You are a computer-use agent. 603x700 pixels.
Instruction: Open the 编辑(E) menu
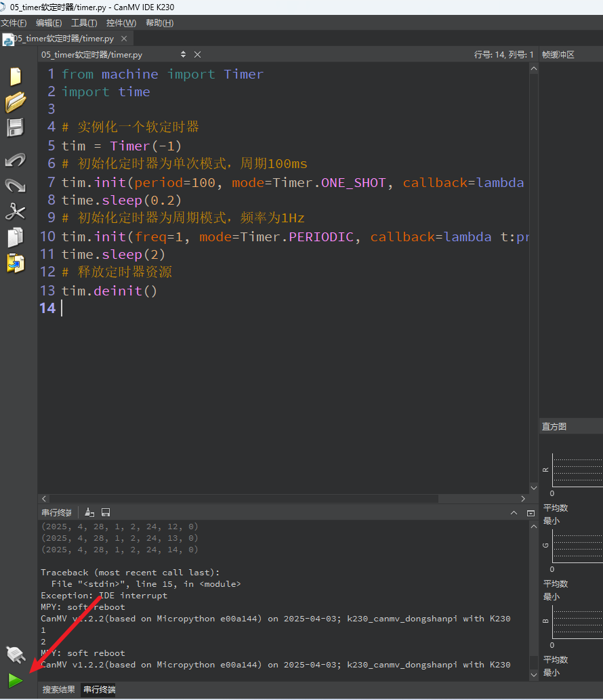coord(49,23)
